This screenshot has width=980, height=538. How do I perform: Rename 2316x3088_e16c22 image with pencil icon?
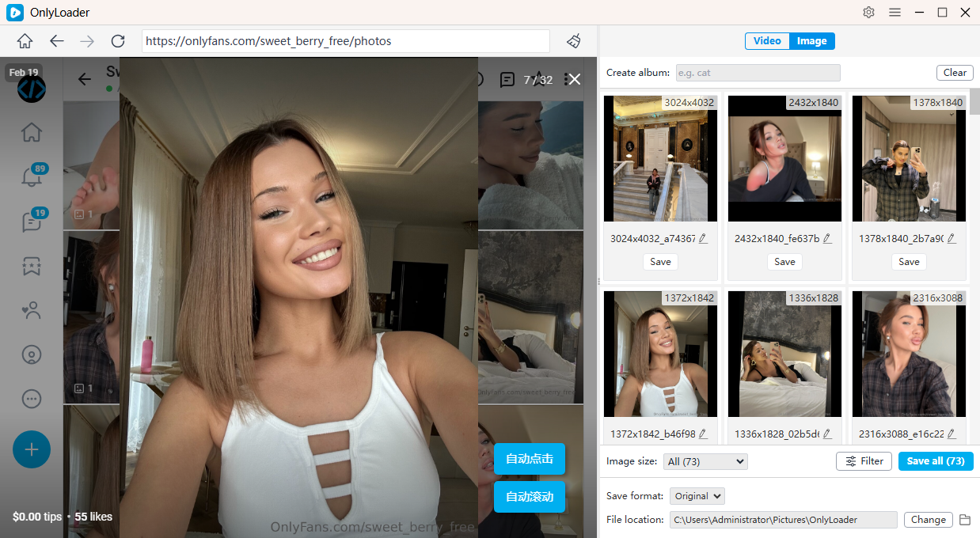[952, 434]
